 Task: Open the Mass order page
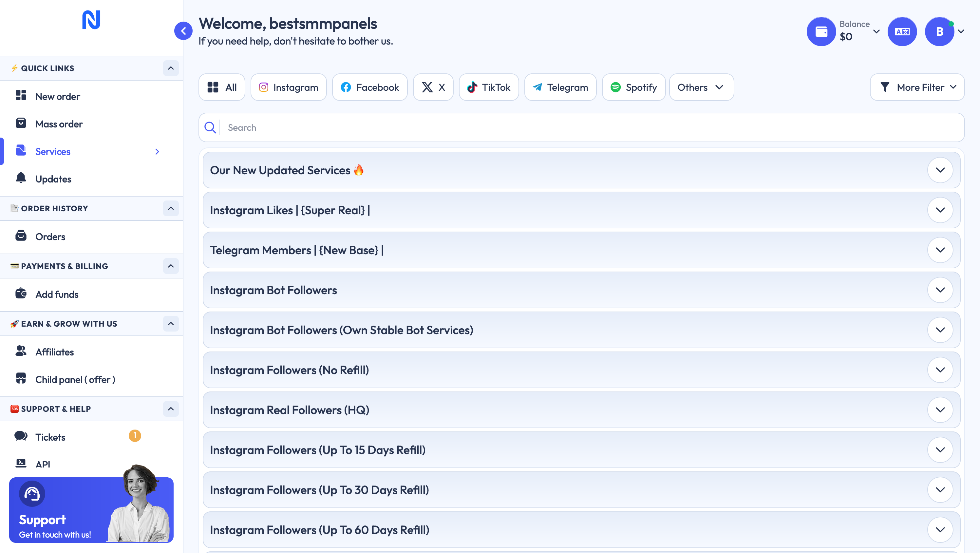click(x=59, y=124)
